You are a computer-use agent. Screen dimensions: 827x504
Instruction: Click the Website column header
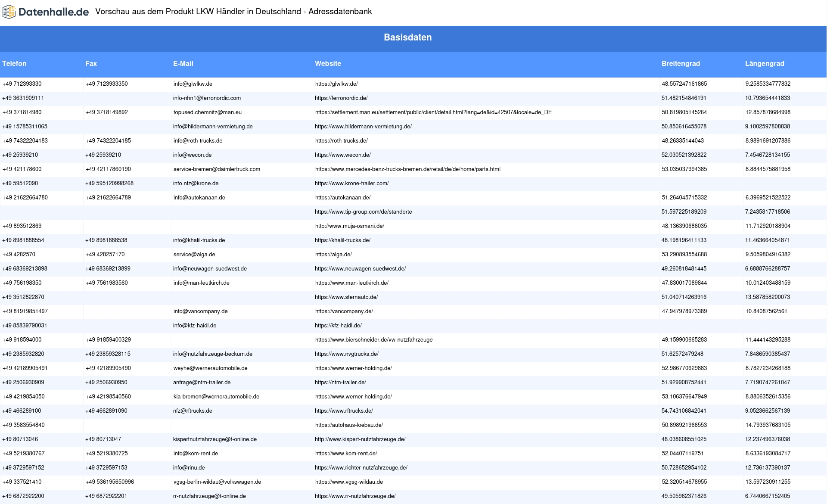(328, 63)
